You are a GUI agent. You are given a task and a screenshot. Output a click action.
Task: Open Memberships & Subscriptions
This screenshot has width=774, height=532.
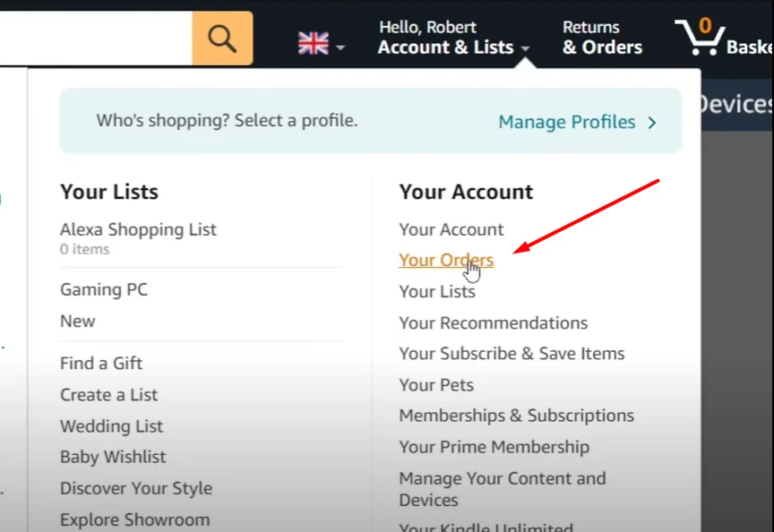[516, 416]
